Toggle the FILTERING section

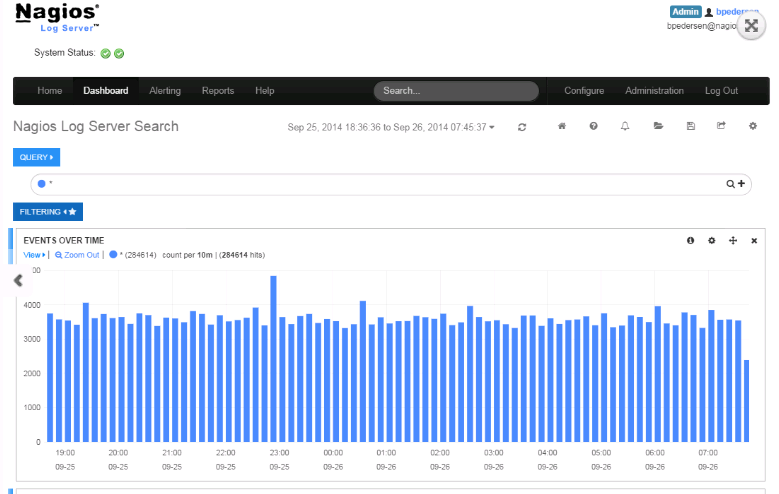coord(47,212)
